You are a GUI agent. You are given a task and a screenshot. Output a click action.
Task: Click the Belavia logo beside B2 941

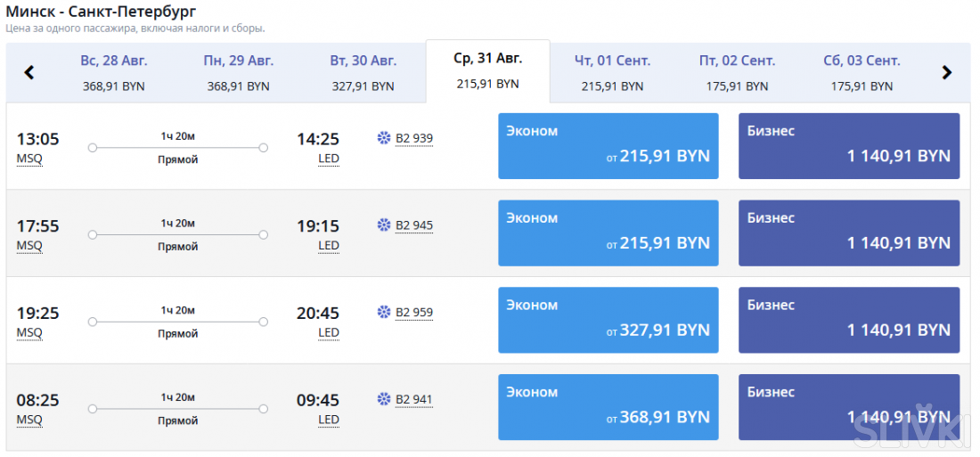pyautogui.click(x=384, y=399)
